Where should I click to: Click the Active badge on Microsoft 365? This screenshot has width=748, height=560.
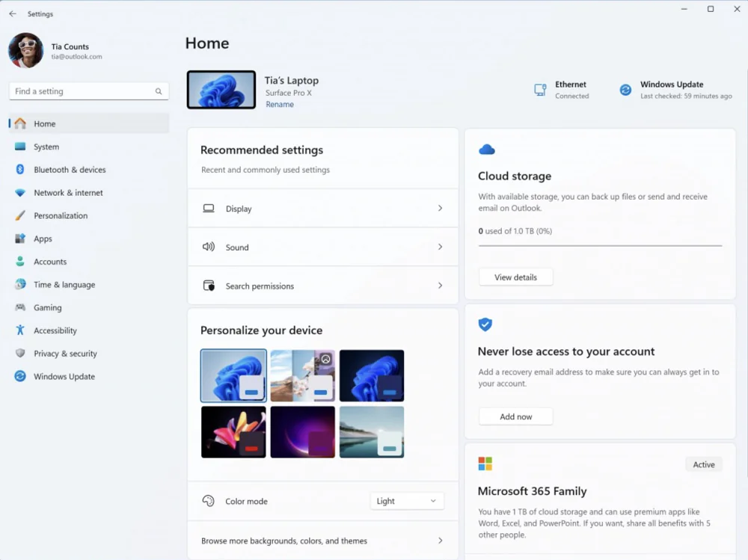[704, 464]
